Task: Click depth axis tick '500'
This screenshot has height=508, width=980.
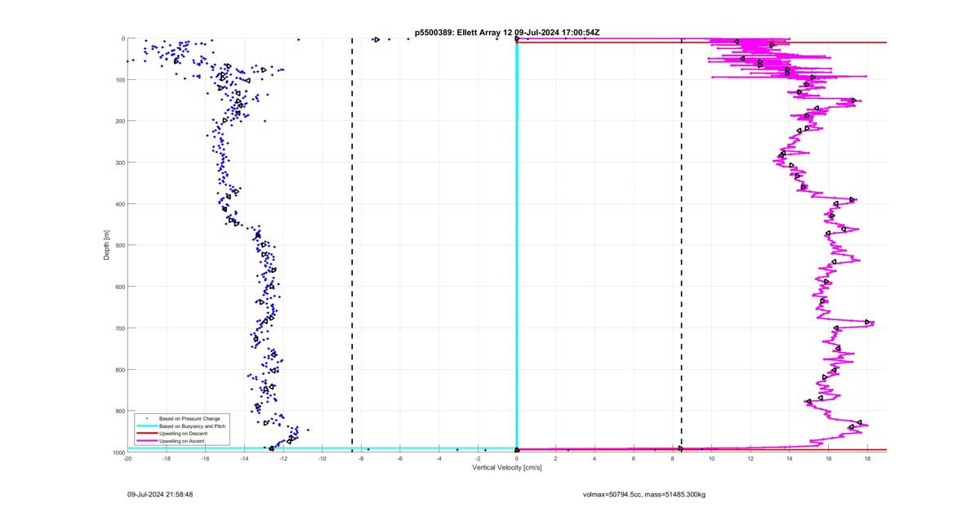Action: coord(119,245)
